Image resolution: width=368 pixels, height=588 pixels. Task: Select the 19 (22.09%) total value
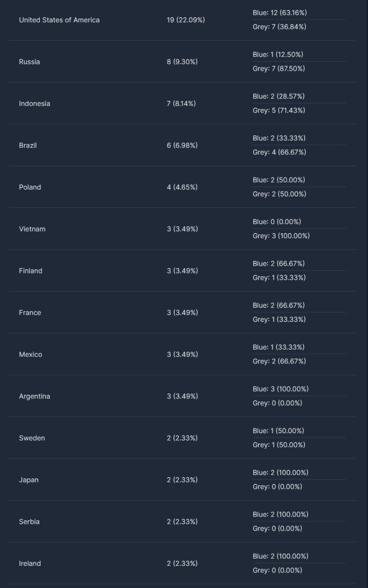click(x=186, y=20)
